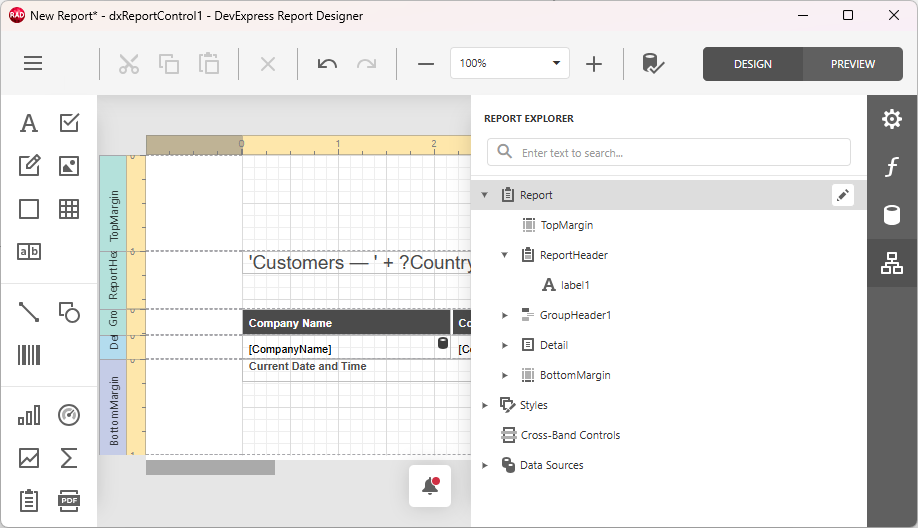The image size is (918, 528).
Task: Select the Data Sources tree item
Action: tap(552, 465)
